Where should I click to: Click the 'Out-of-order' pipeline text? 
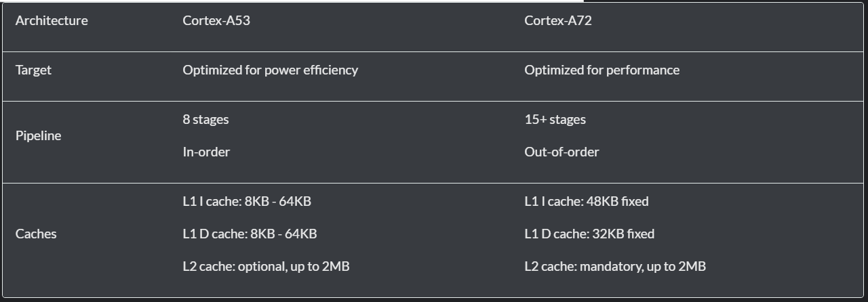[561, 152]
